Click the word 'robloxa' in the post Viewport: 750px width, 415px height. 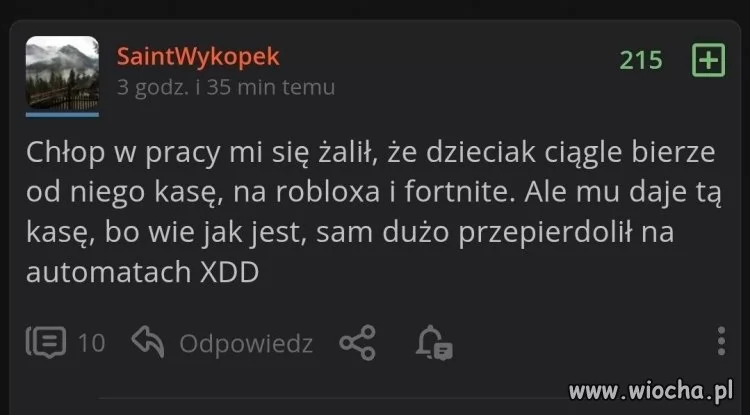pos(328,192)
